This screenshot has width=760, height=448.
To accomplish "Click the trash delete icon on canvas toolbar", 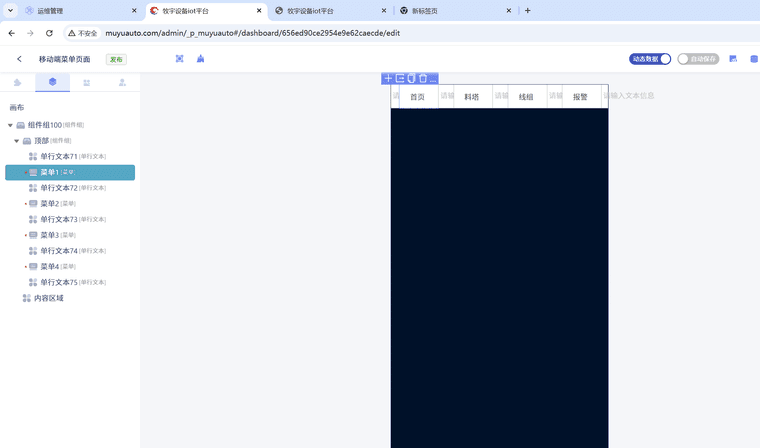I will tap(423, 78).
